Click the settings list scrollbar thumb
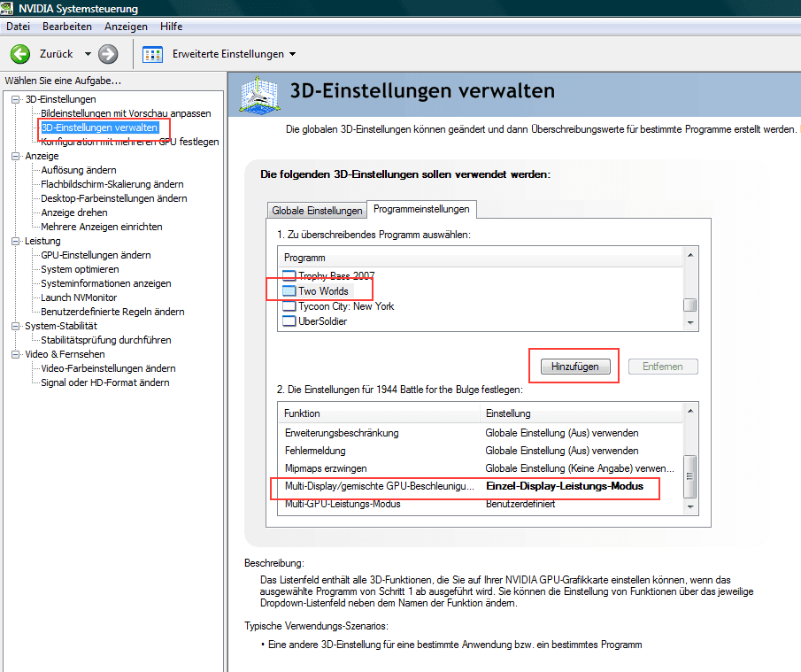801x672 pixels. point(690,476)
